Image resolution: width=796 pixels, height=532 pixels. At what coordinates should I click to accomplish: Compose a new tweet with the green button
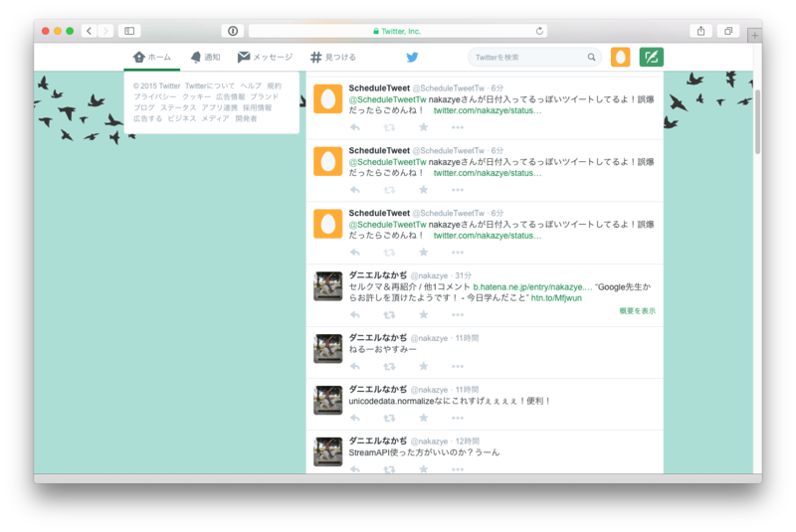652,57
